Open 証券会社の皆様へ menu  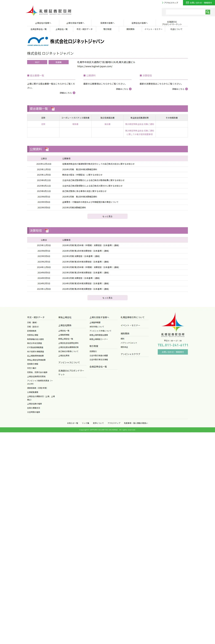(x=140, y=23)
